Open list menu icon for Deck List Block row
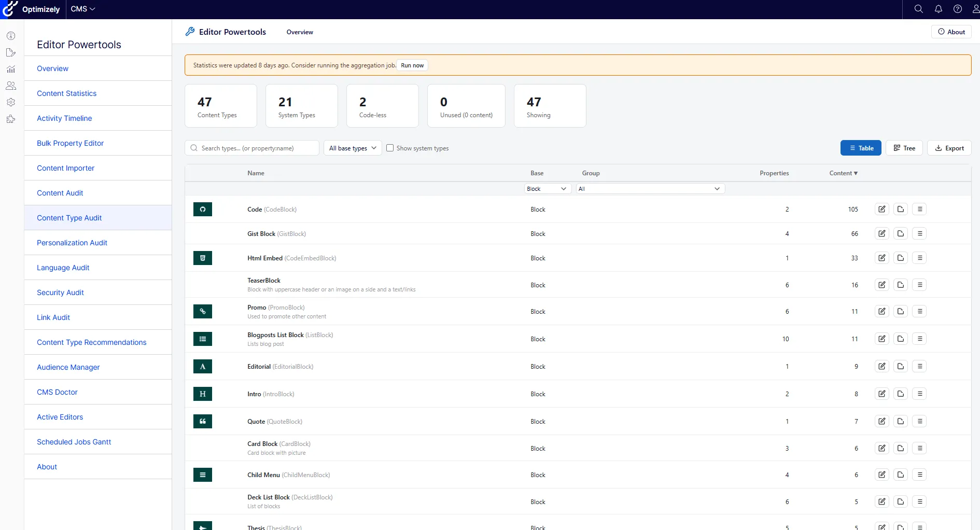The height and width of the screenshot is (530, 980). coord(919,501)
